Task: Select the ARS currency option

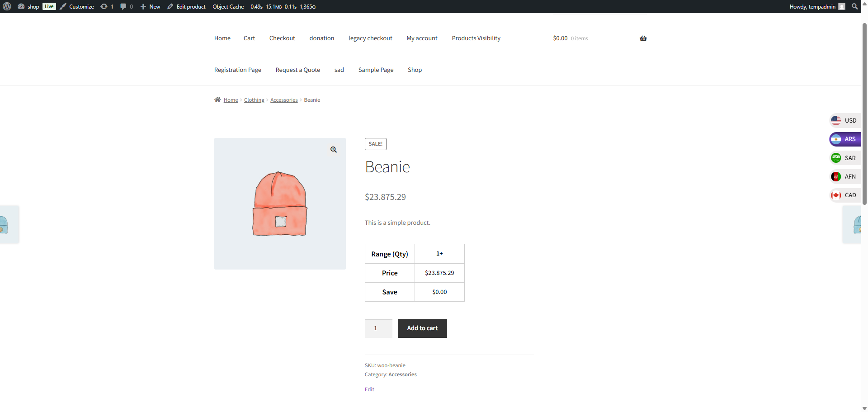Action: pos(844,139)
